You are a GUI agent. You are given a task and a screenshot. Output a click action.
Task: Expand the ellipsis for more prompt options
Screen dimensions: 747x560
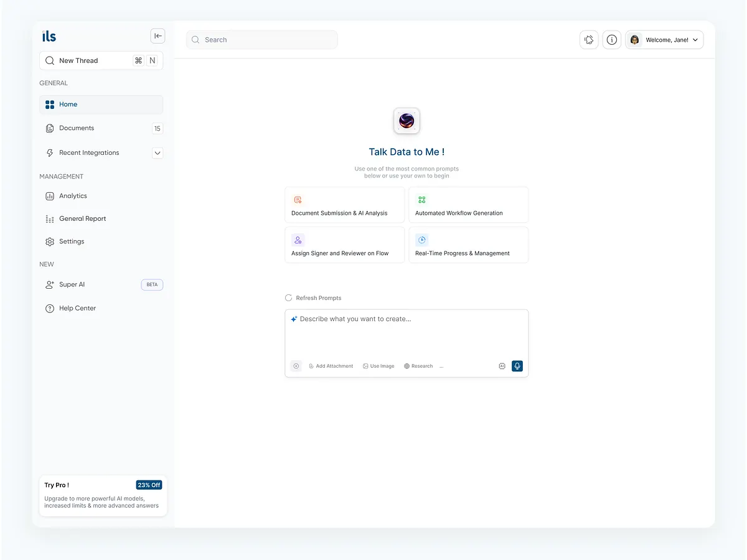point(441,366)
